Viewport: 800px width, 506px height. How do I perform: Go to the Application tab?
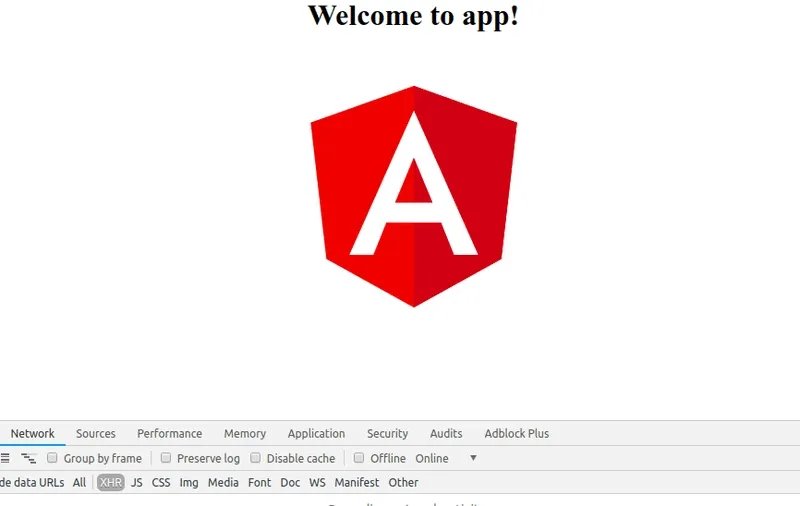tap(316, 433)
